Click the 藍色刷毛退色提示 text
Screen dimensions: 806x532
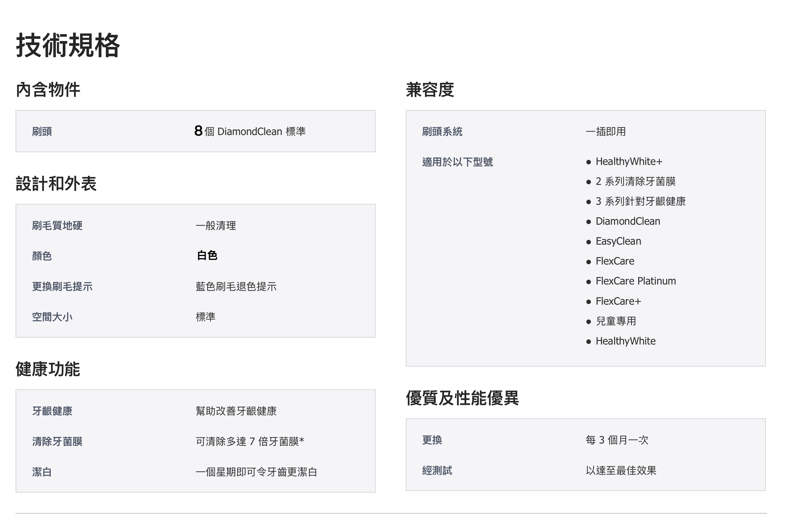tap(236, 287)
